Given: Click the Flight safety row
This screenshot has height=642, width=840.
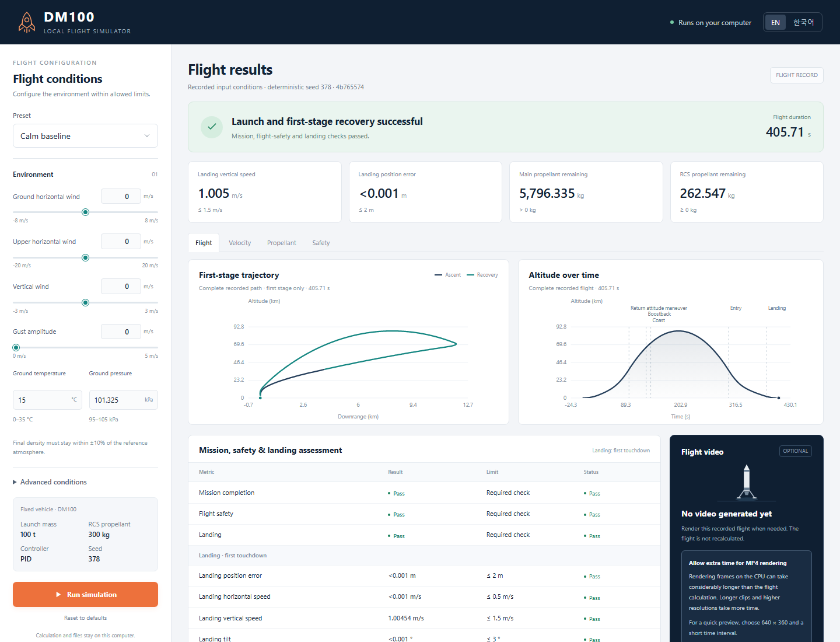Looking at the screenshot, I should tap(424, 514).
